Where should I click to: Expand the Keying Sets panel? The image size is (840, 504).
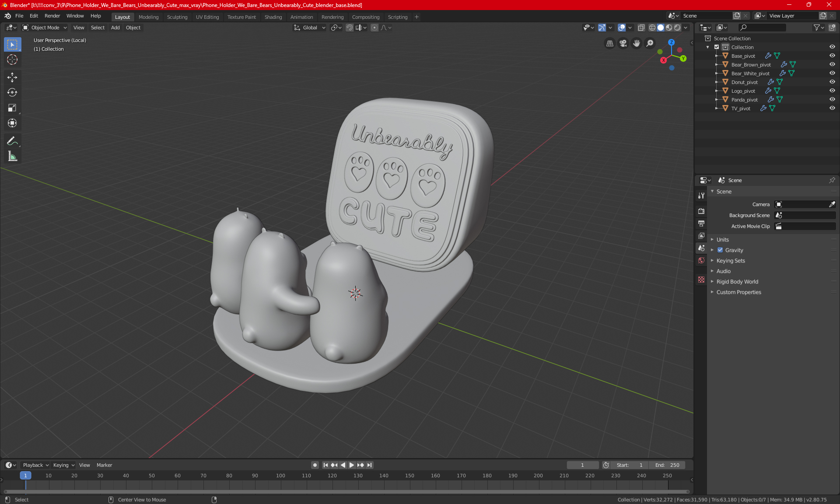730,261
